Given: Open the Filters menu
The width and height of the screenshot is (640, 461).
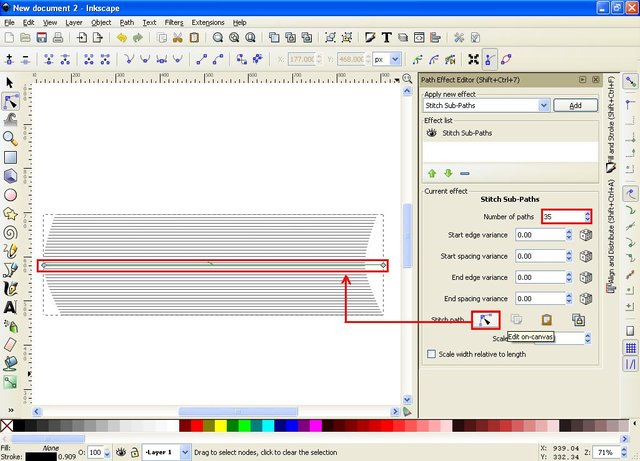Looking at the screenshot, I should (174, 22).
